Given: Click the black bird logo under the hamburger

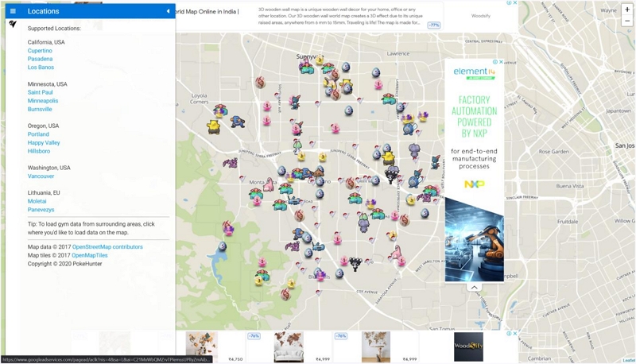Looking at the screenshot, I should (x=13, y=25).
